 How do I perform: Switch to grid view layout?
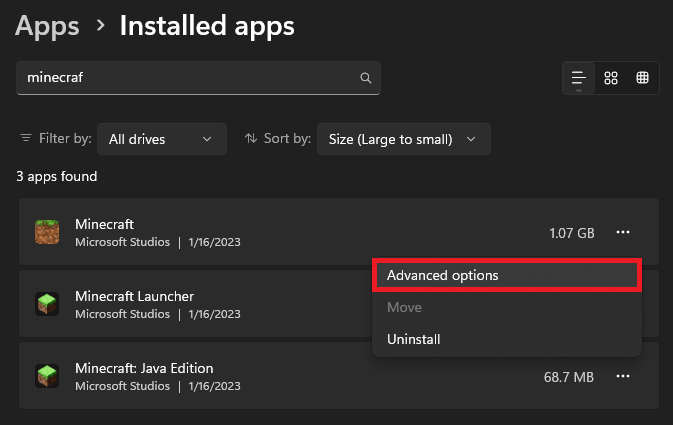(x=611, y=78)
